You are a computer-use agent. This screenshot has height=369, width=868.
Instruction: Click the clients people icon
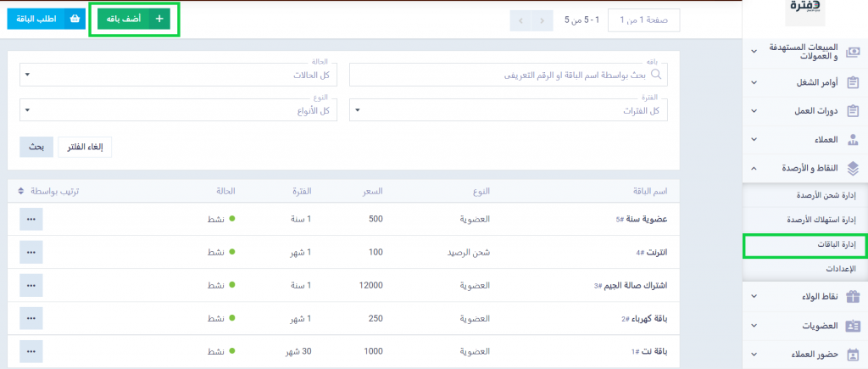pos(853,140)
